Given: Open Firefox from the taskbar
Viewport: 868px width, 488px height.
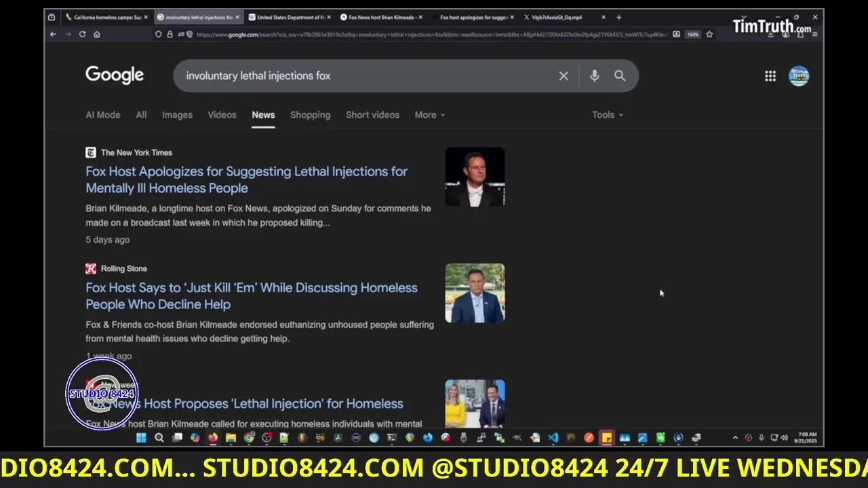Looking at the screenshot, I should click(x=213, y=438).
